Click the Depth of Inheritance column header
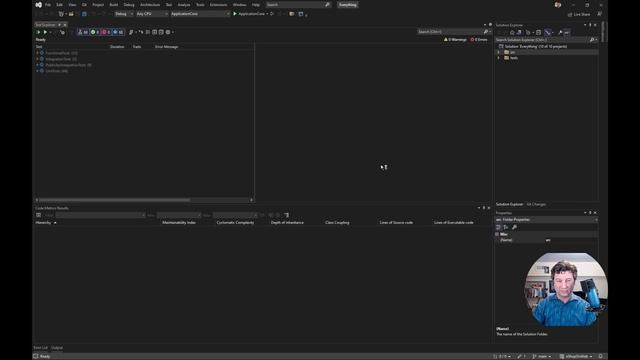 pyautogui.click(x=287, y=223)
